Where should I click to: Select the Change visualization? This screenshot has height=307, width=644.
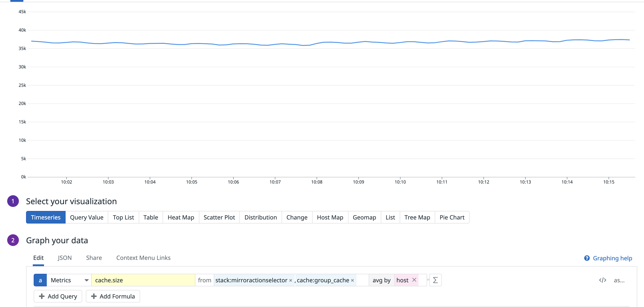297,217
